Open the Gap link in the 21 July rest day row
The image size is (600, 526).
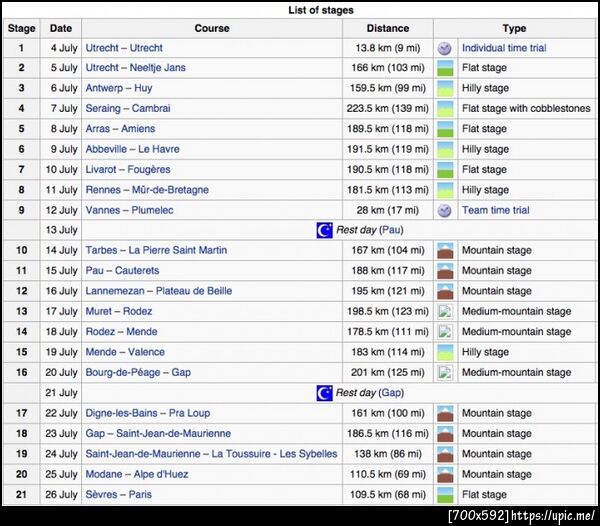point(391,393)
